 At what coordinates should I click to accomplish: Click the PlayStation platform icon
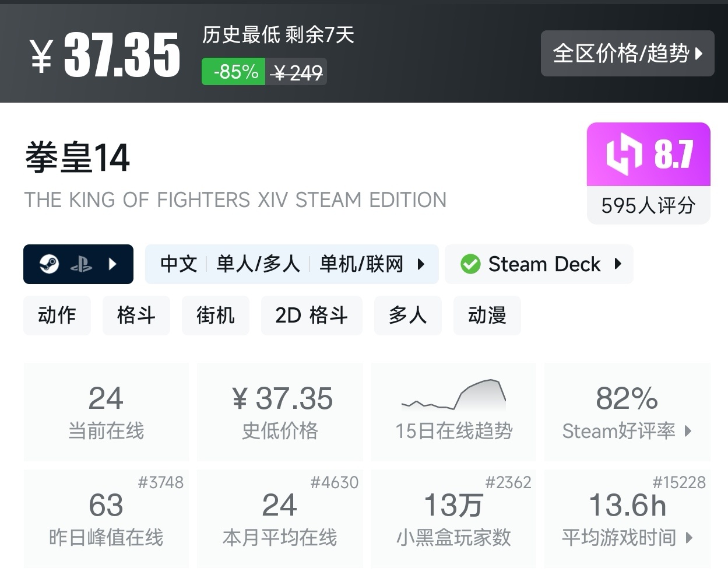[81, 265]
